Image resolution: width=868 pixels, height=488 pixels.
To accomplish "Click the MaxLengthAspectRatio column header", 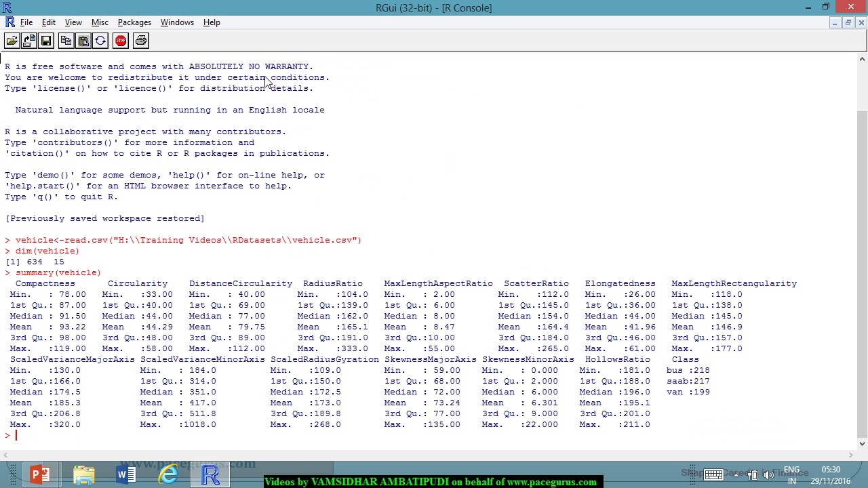I will [x=439, y=283].
